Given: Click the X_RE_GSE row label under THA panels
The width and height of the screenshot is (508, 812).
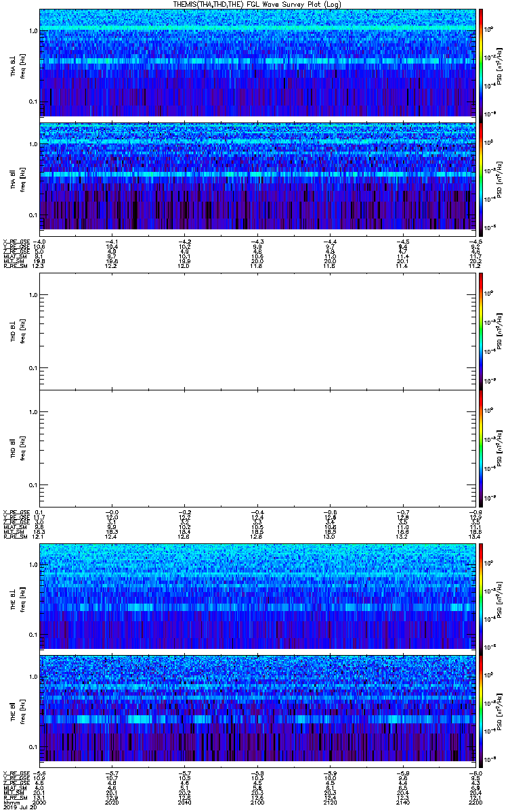Looking at the screenshot, I should pos(16,242).
